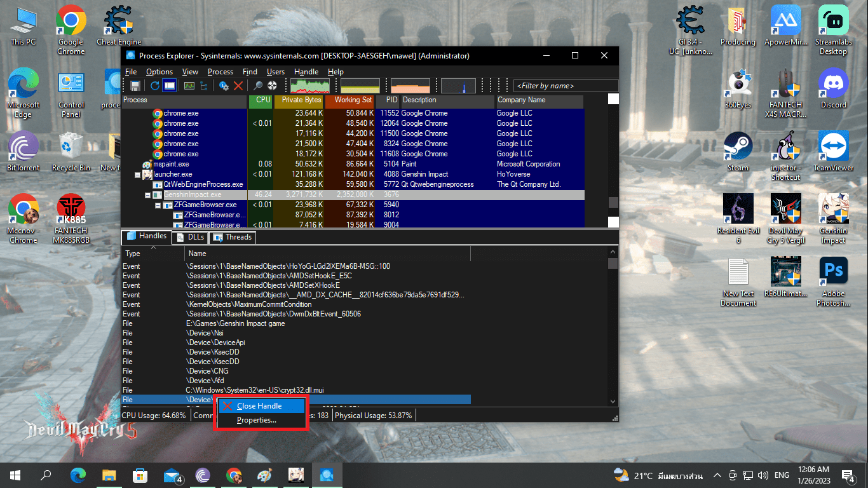Click the Find handle binoculars toolbar icon
Image resolution: width=868 pixels, height=488 pixels.
[x=258, y=86]
